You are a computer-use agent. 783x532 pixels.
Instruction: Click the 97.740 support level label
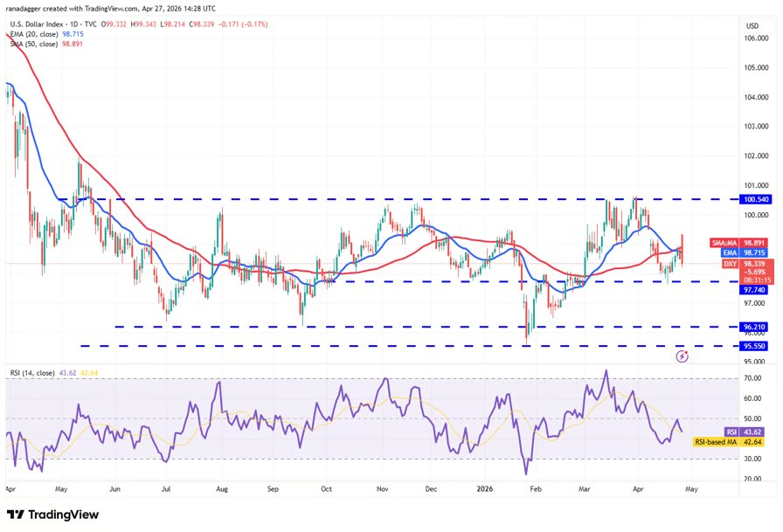coord(754,288)
